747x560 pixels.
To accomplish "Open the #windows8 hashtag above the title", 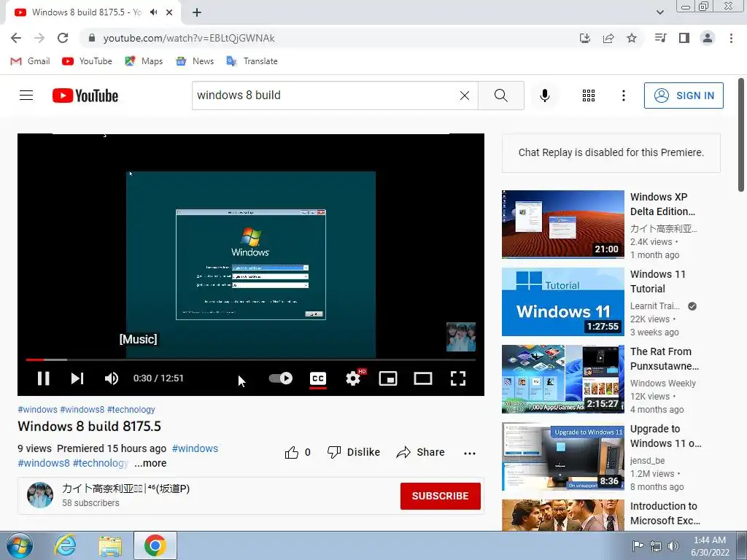I will pyautogui.click(x=82, y=410).
